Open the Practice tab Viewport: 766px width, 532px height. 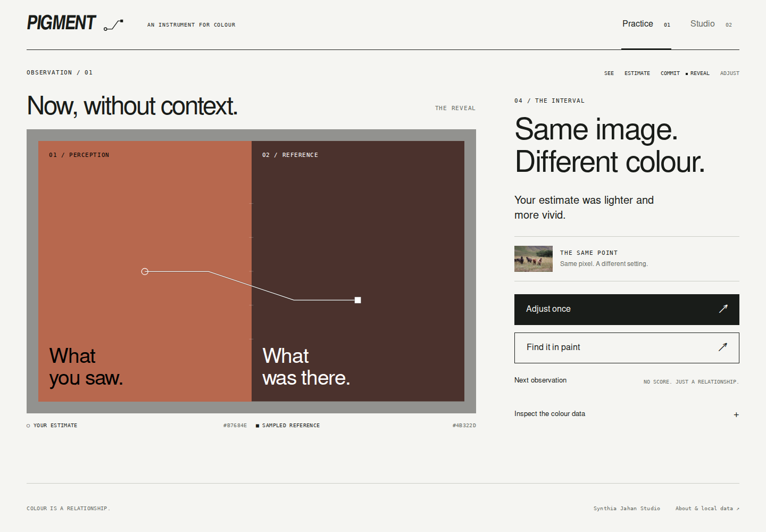pos(646,24)
